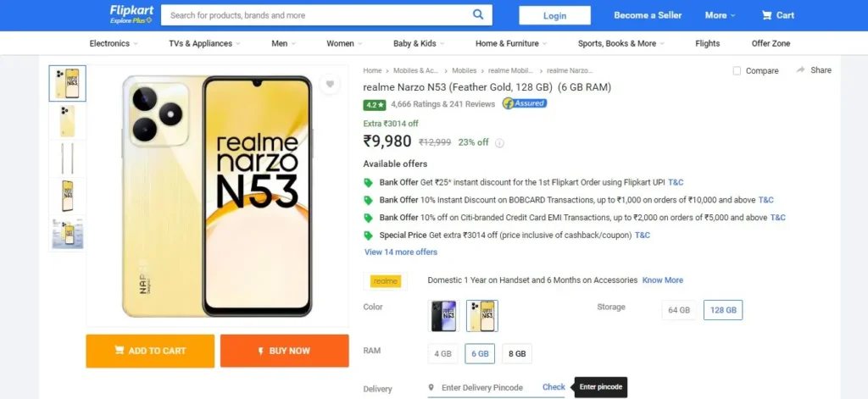Go to Flights in navigation bar
868x399 pixels.
coord(708,43)
